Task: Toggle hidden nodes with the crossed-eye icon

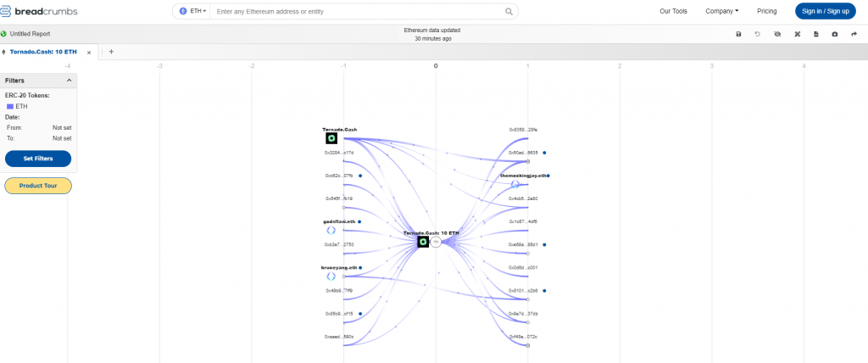Action: (x=777, y=35)
